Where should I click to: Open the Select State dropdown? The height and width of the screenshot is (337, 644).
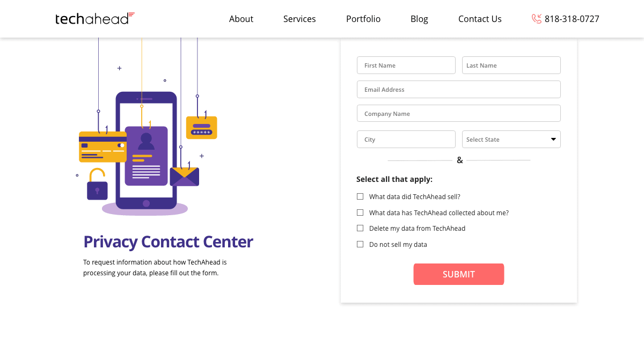pyautogui.click(x=511, y=140)
